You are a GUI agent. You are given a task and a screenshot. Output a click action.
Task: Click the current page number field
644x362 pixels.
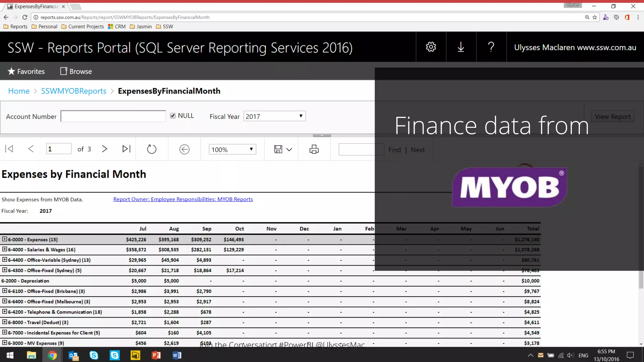click(x=59, y=149)
